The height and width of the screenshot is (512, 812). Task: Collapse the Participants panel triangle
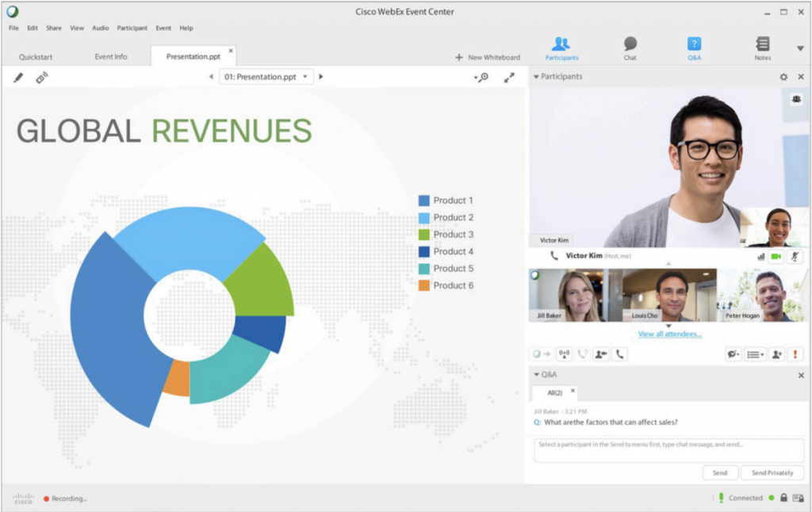pos(537,77)
